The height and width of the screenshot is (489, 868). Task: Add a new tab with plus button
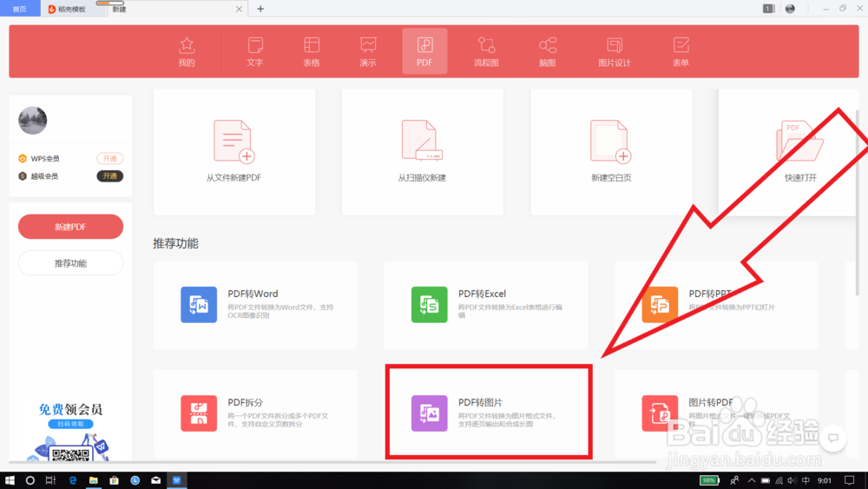(260, 9)
